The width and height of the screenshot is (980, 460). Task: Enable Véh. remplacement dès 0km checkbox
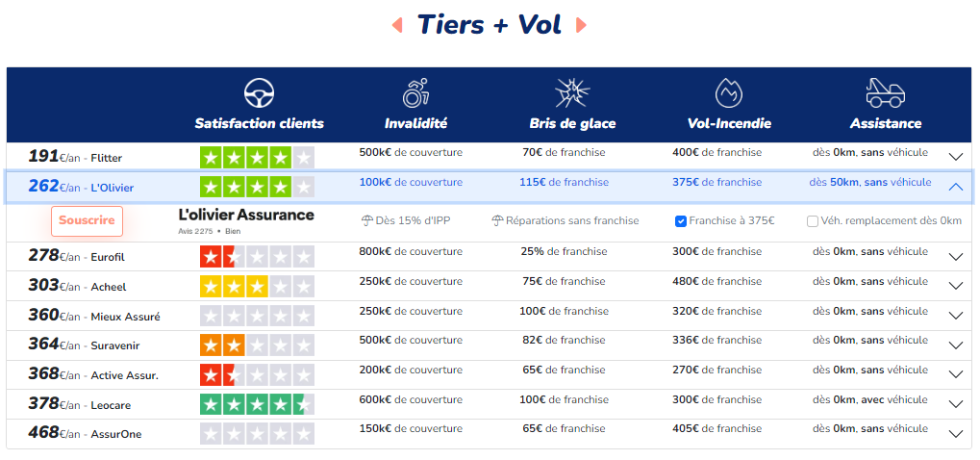(x=813, y=221)
